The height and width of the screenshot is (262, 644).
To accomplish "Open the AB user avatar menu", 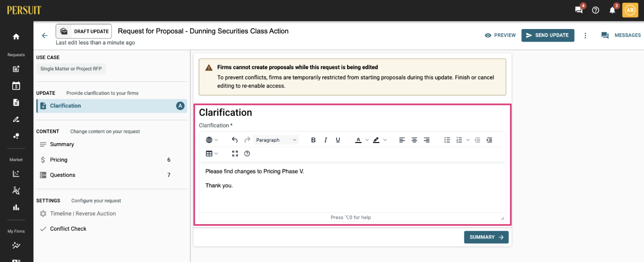I will pyautogui.click(x=630, y=10).
